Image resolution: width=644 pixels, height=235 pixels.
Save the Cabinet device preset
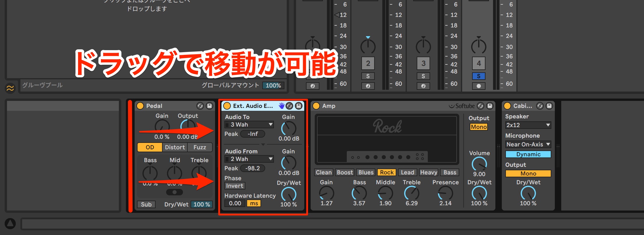click(x=549, y=106)
